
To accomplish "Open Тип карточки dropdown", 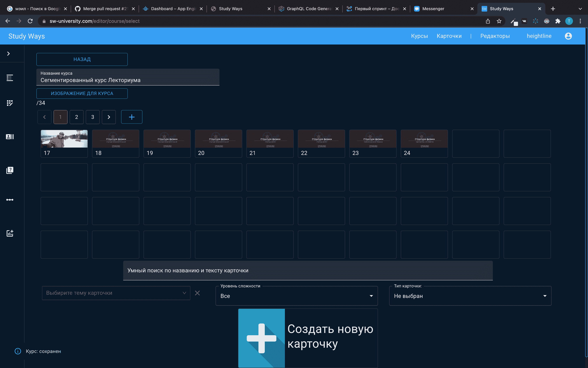I will coord(470,296).
